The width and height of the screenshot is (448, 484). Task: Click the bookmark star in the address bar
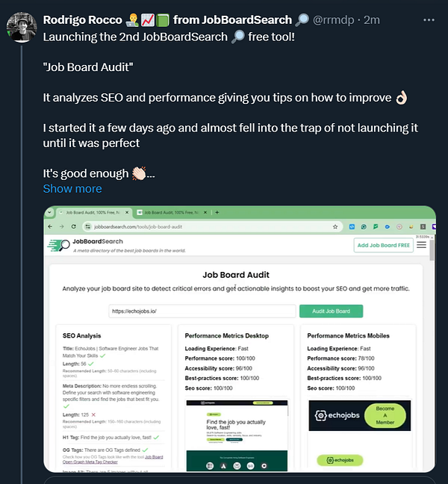pyautogui.click(x=335, y=227)
